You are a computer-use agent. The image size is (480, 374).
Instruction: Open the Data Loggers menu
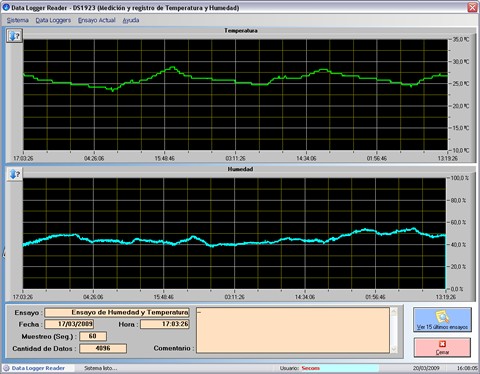(x=53, y=20)
